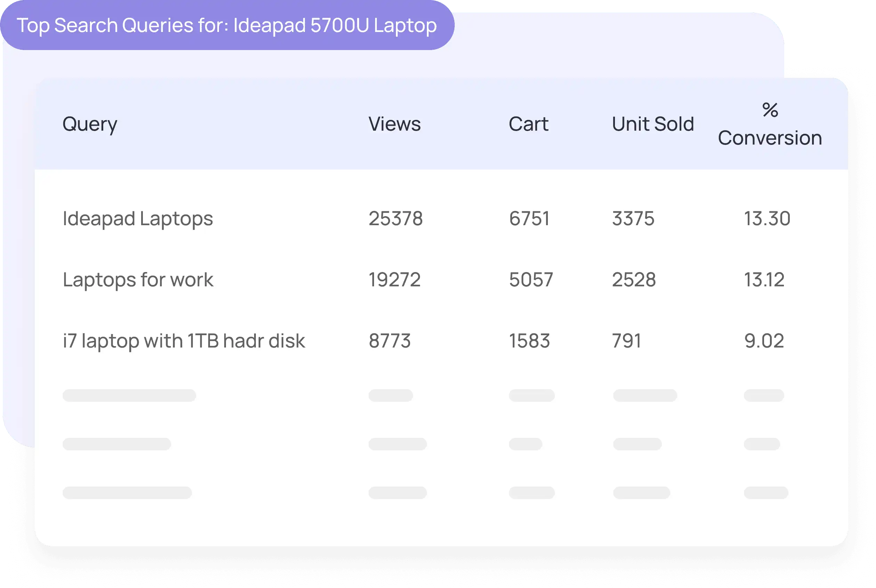Click the 8773 views value

pos(390,341)
